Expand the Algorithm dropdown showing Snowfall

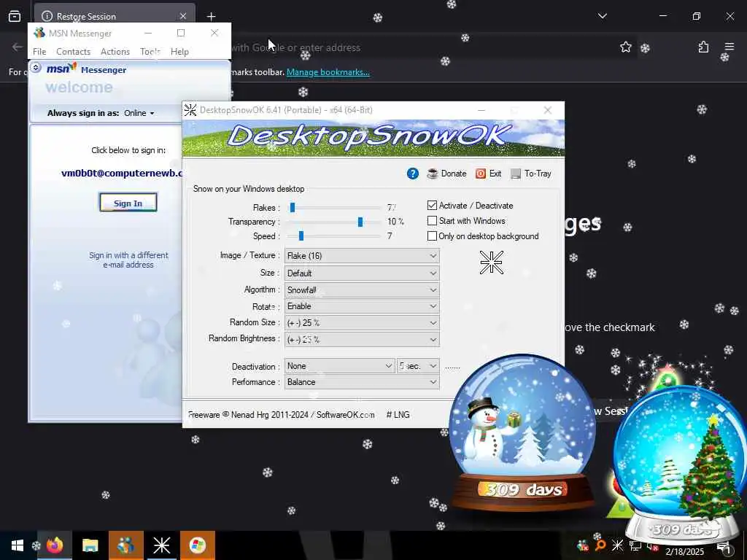tap(362, 289)
